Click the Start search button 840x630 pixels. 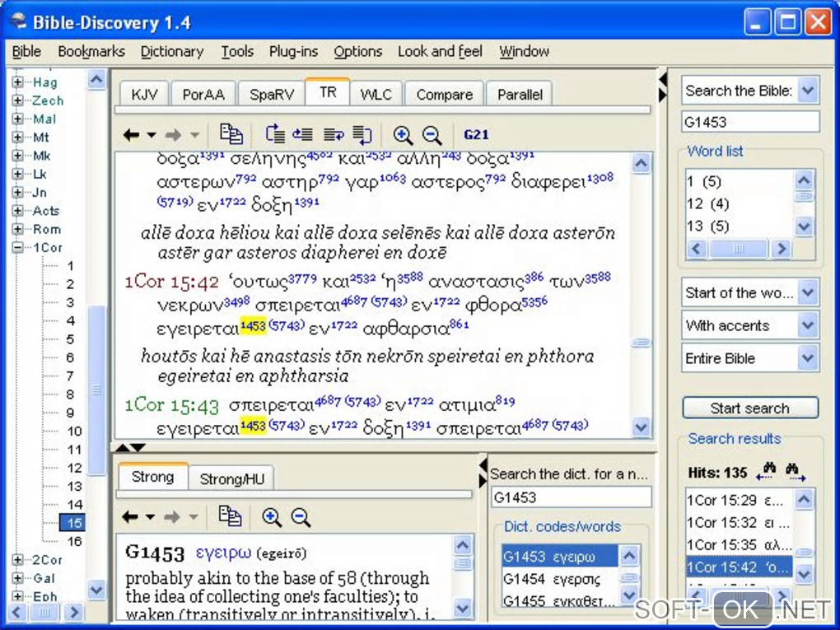tap(750, 408)
